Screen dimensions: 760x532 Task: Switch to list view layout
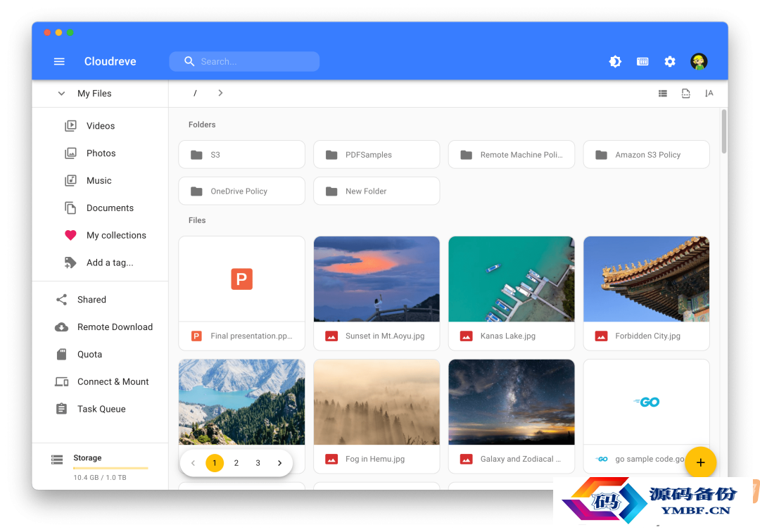(x=663, y=94)
